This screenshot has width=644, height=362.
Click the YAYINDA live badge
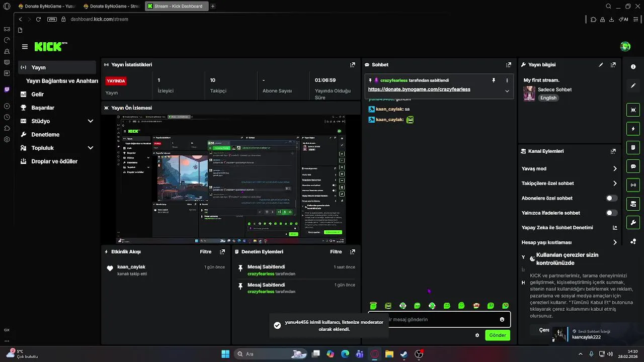tap(116, 80)
